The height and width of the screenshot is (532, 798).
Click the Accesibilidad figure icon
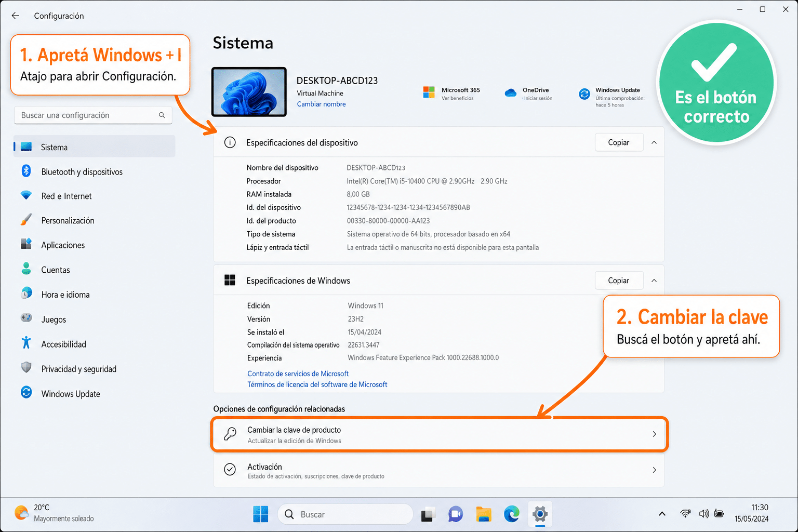pos(26,343)
